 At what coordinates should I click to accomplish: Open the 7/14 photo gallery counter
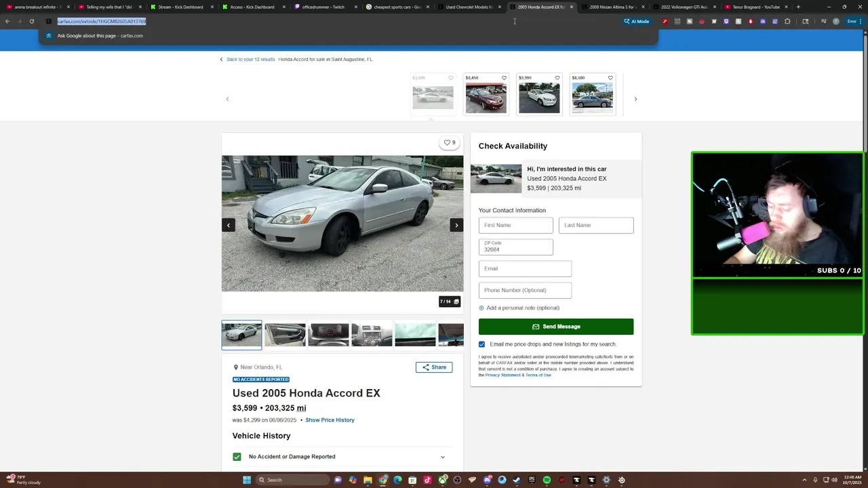tap(450, 302)
